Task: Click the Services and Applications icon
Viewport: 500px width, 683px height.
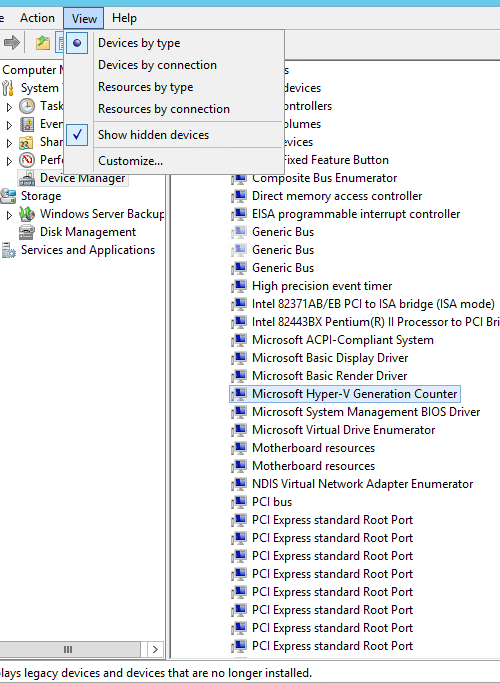Action: 8,250
